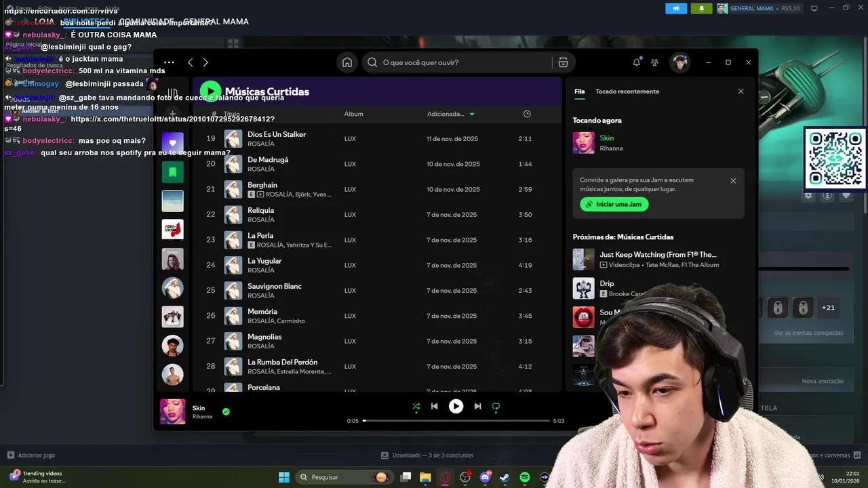Start a Jam with Iniciar uma Jam
The width and height of the screenshot is (868, 488).
[x=614, y=204]
